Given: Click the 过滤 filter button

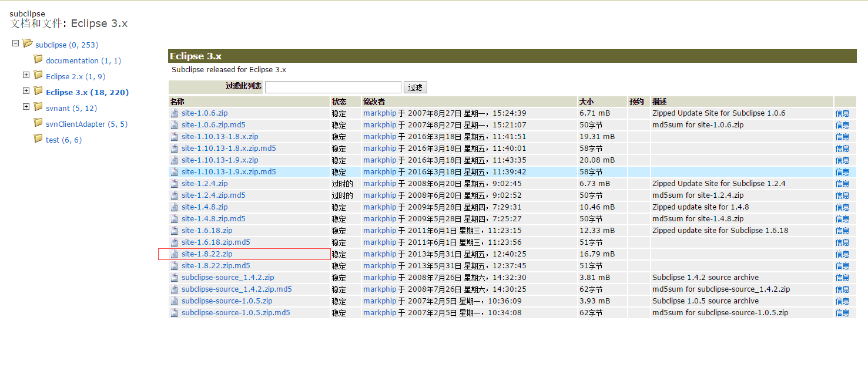Looking at the screenshot, I should click(x=415, y=87).
